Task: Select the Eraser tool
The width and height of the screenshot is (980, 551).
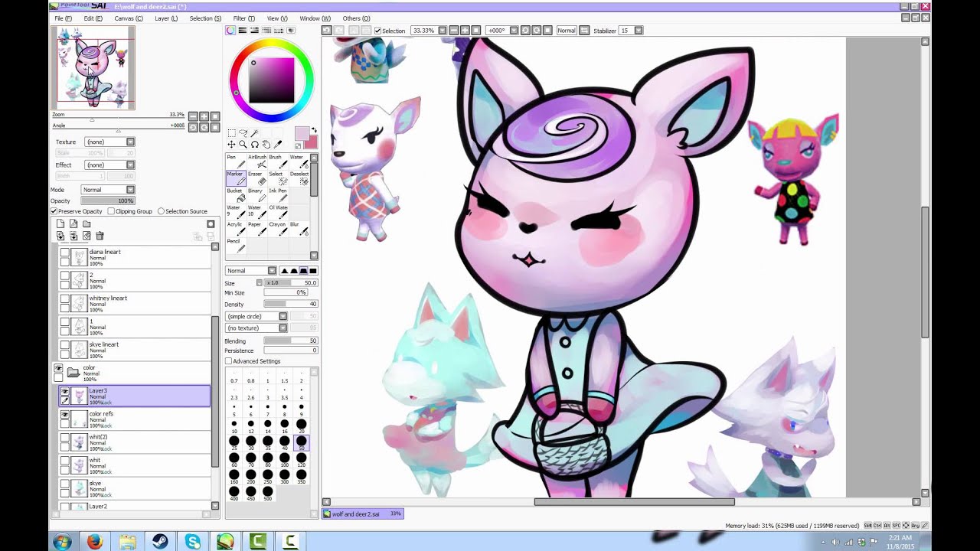Action: pos(257,178)
